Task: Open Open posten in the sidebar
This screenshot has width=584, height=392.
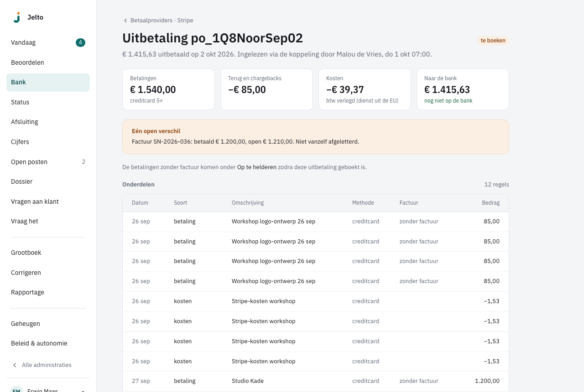Action: pos(48,162)
